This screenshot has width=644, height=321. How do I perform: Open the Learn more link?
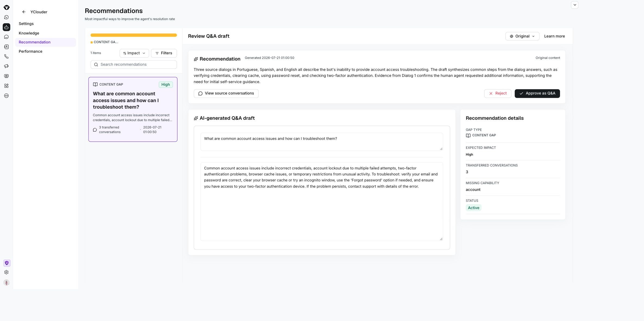tap(554, 36)
